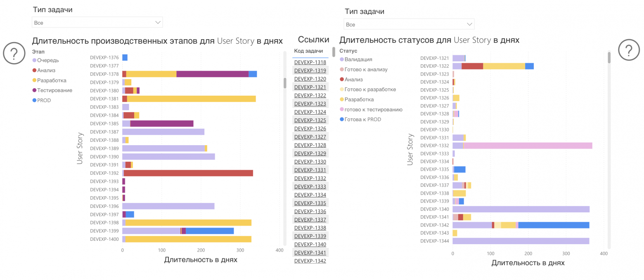Click the links table scrollbar thumb
This screenshot has height=280, width=644.
[334, 52]
